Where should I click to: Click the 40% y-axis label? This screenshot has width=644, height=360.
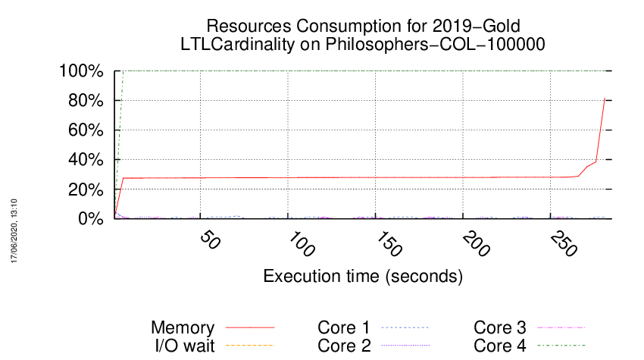(86, 159)
